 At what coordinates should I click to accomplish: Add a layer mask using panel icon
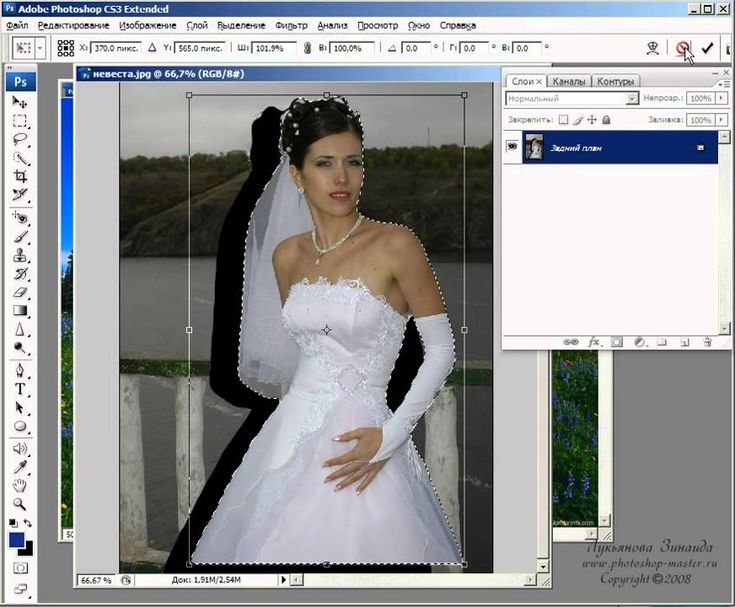click(x=617, y=343)
